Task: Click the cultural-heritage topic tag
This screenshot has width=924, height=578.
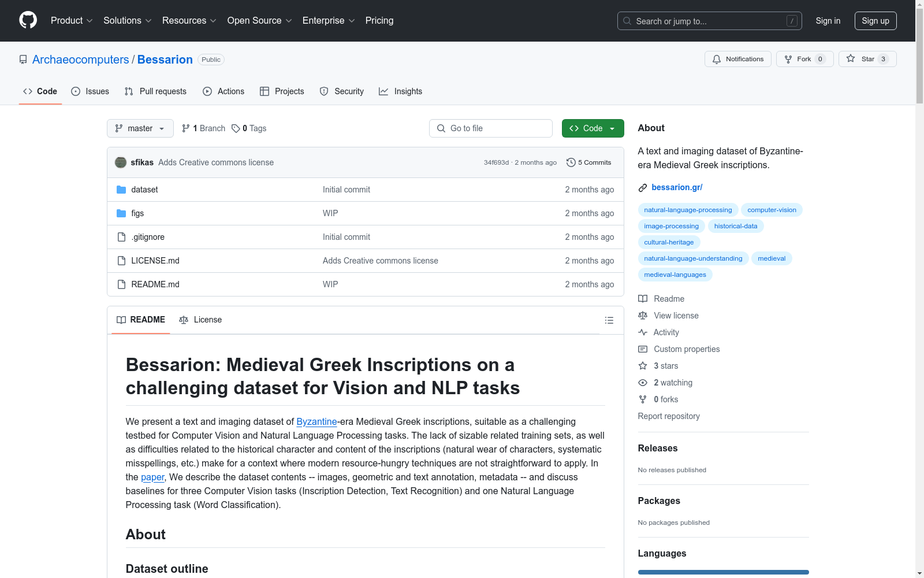Action: pos(669,242)
